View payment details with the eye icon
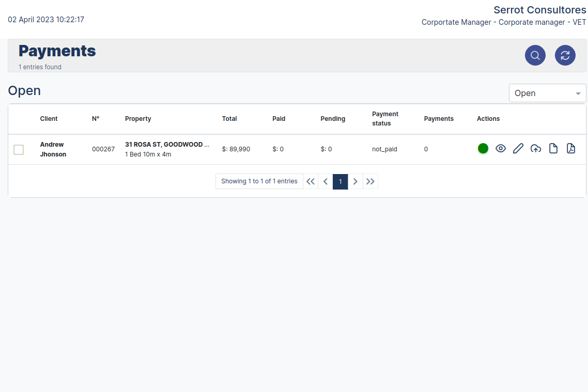The height and width of the screenshot is (392, 588). pyautogui.click(x=501, y=149)
